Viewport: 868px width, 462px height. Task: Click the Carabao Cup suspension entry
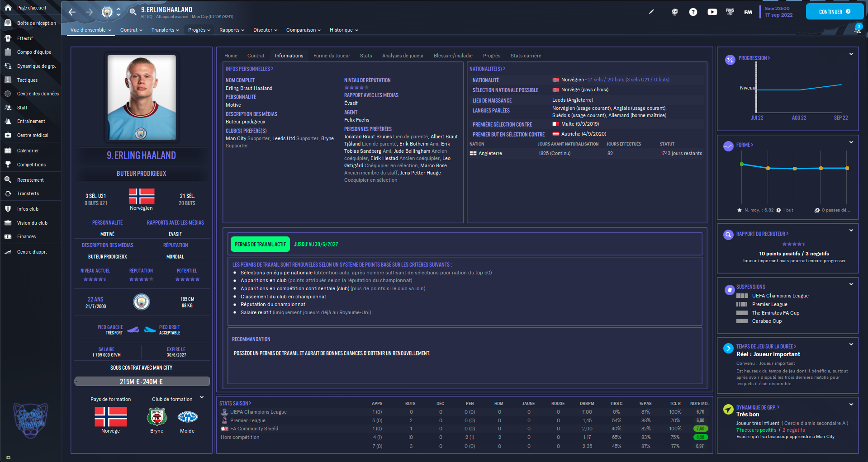767,321
